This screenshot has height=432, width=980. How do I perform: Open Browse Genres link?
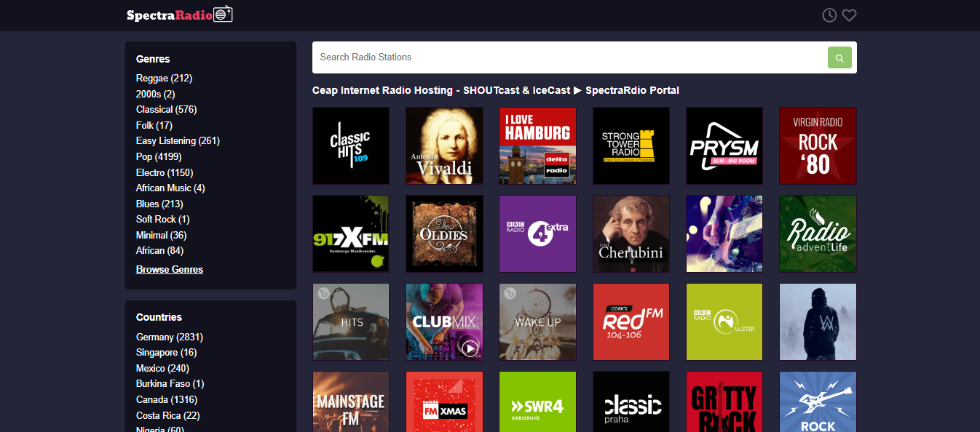click(x=170, y=269)
